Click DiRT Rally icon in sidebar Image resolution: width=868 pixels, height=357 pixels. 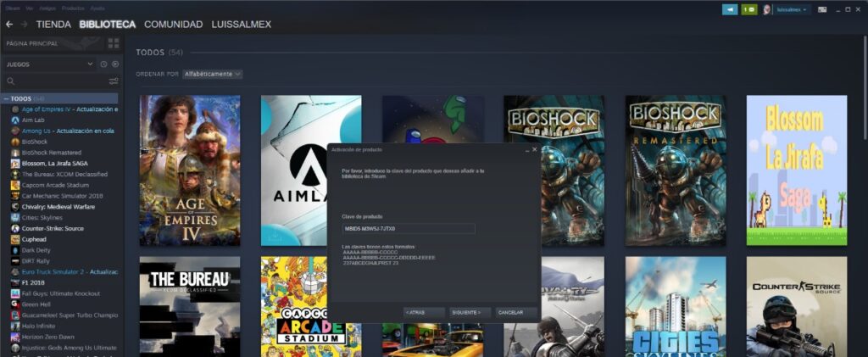click(15, 260)
